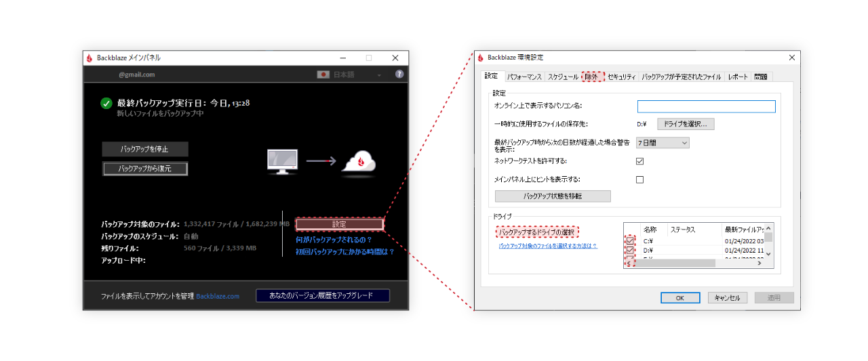Click the green checkmark backup status icon

tap(106, 103)
